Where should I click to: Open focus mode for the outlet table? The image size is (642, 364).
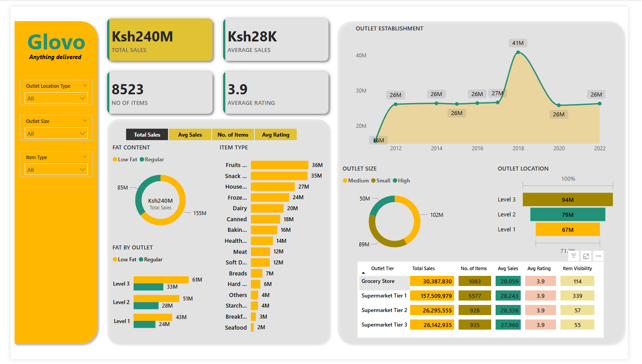586,256
